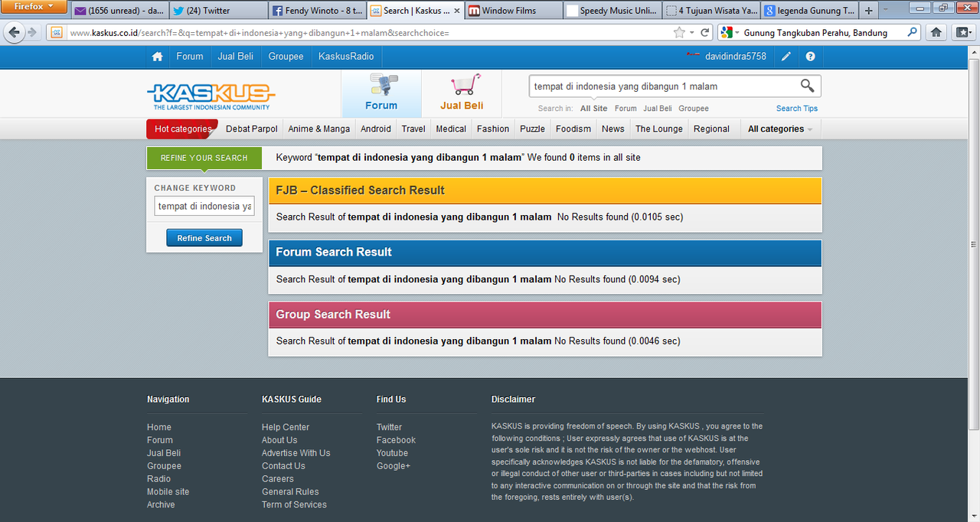The height and width of the screenshot is (522, 980).
Task: Open Forum in the top blue bar
Action: 190,56
